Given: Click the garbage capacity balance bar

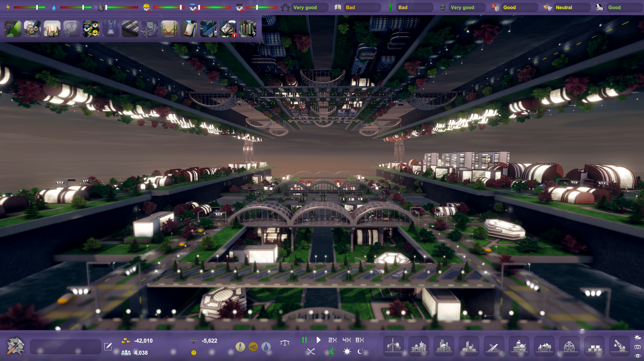Looking at the screenshot, I should click(x=122, y=7).
